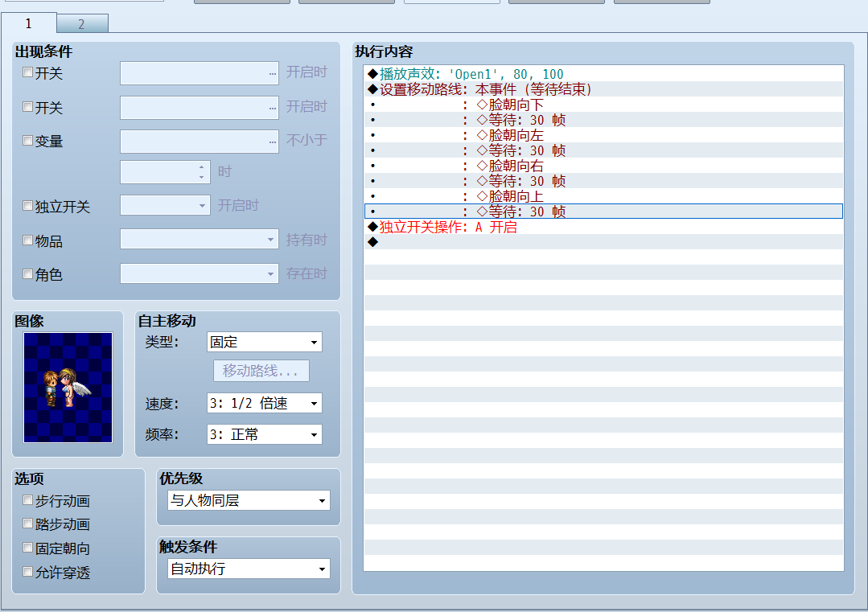Open the event character image thumbnail
Screen dimensions: 868x612
(x=68, y=388)
